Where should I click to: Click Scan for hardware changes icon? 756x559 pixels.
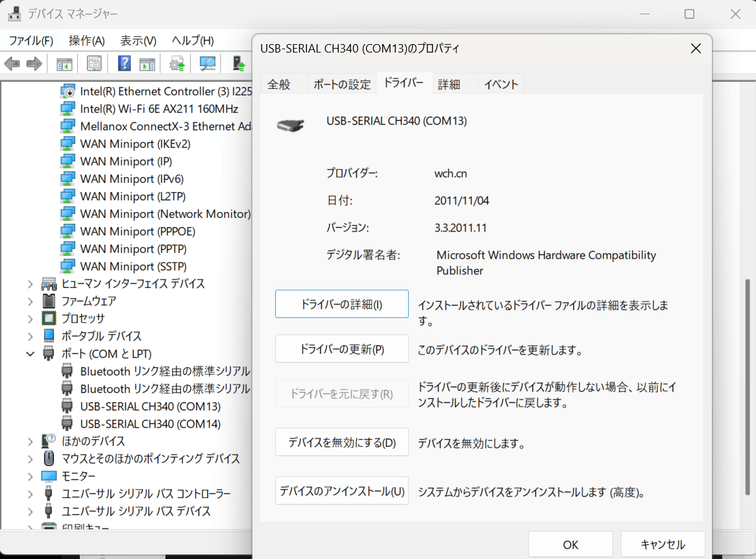pyautogui.click(x=208, y=64)
